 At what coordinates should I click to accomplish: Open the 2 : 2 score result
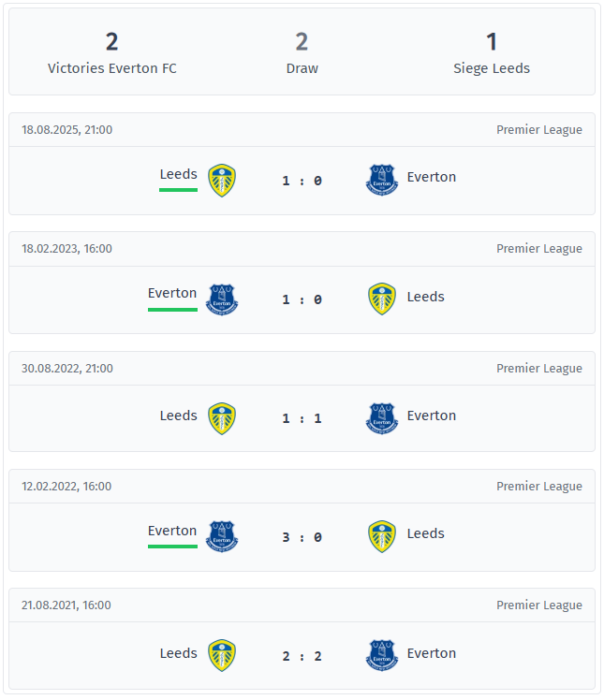click(x=302, y=656)
